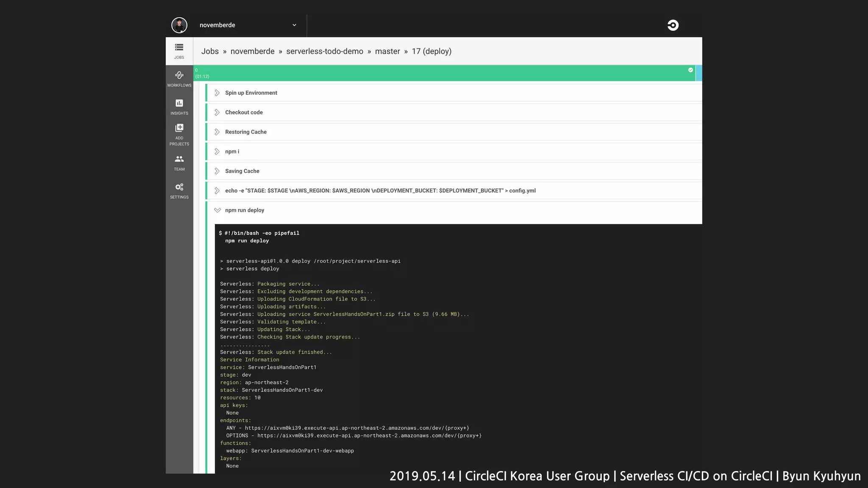Open the novemberde organization dropdown
The width and height of the screenshot is (868, 488).
click(x=248, y=25)
